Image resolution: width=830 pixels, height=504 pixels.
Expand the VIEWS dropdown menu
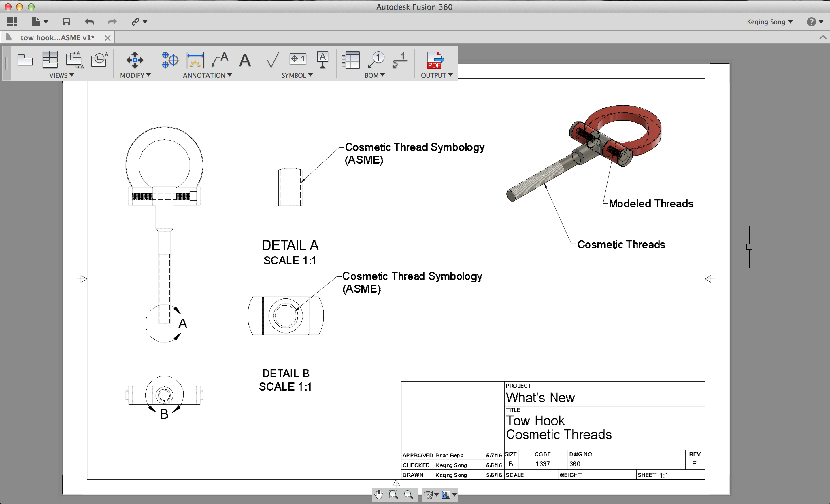click(x=62, y=75)
